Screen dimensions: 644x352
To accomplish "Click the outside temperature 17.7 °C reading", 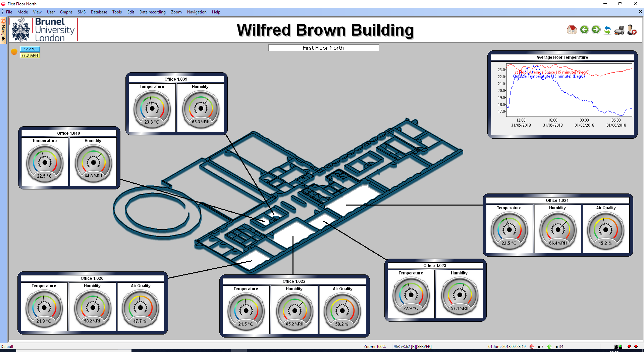I will tap(30, 49).
